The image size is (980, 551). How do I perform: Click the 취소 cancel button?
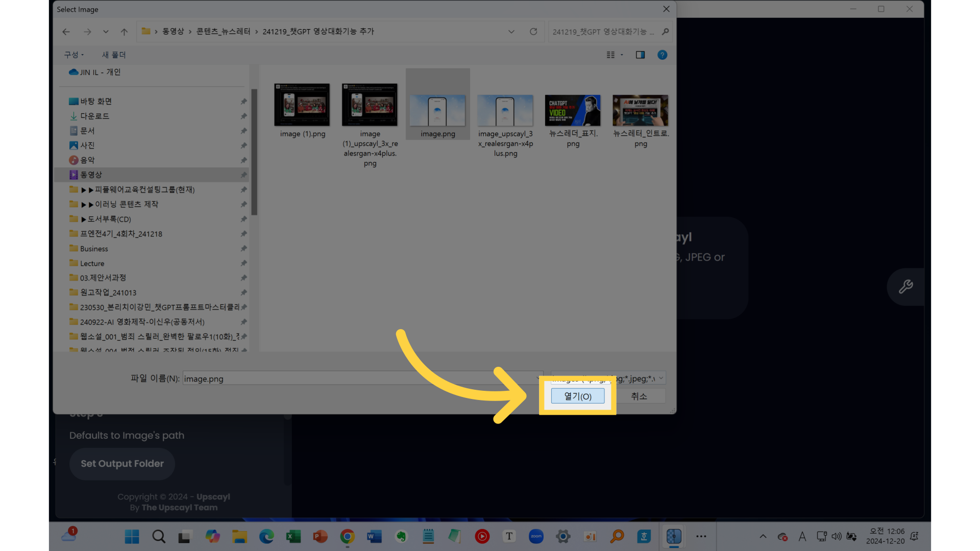[639, 396]
